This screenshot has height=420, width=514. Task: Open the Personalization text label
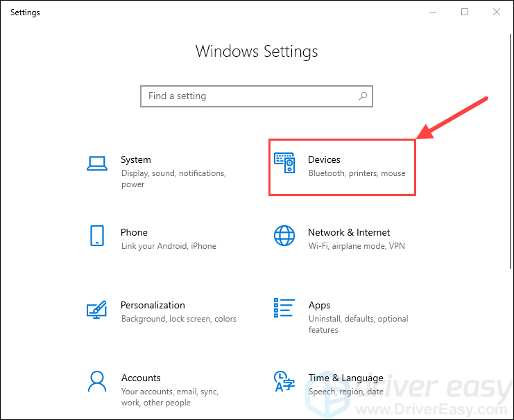pyautogui.click(x=153, y=306)
